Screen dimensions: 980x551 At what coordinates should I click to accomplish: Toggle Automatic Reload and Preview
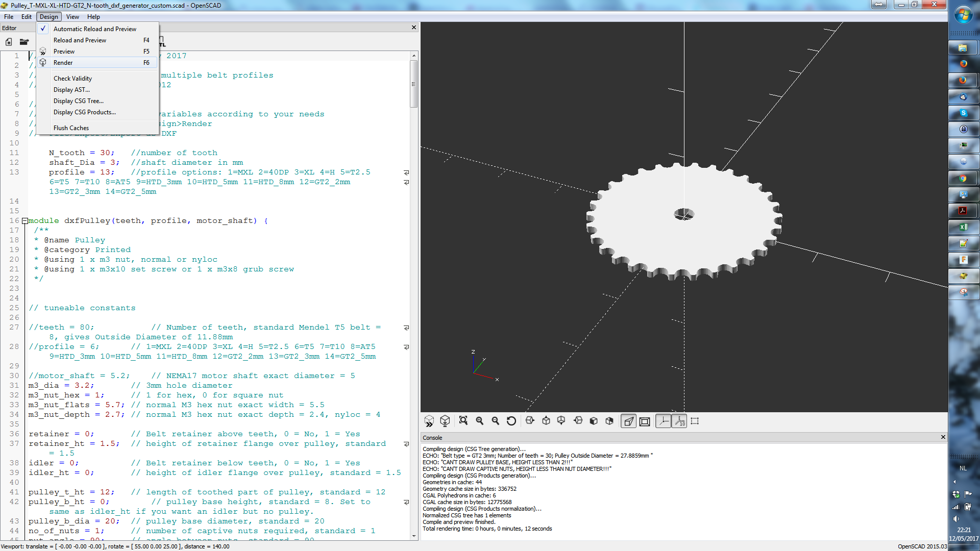point(97,29)
